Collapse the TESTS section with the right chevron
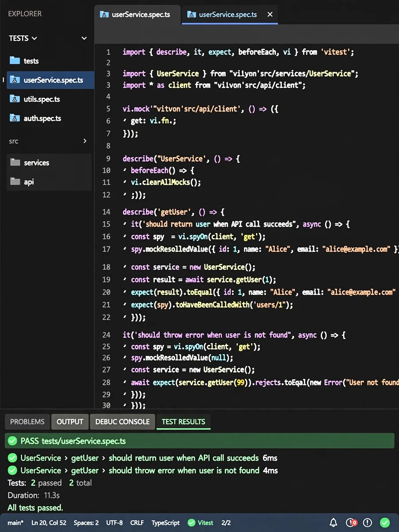Viewport: 399px width, 532px height. (84, 39)
